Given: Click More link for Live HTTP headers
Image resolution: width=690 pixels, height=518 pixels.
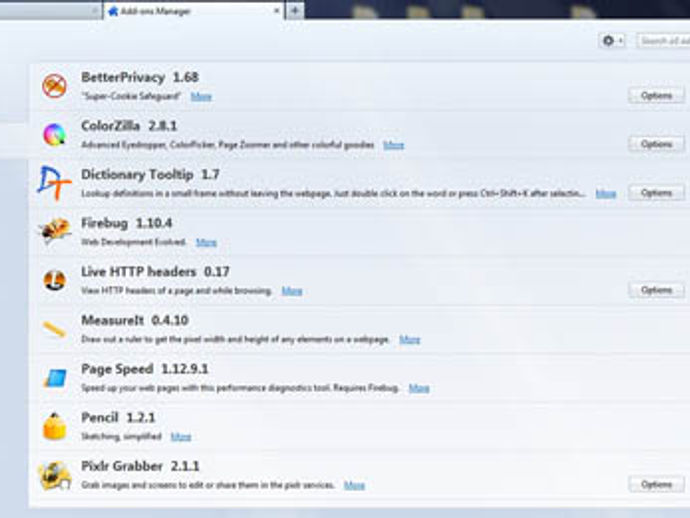Looking at the screenshot, I should [292, 291].
